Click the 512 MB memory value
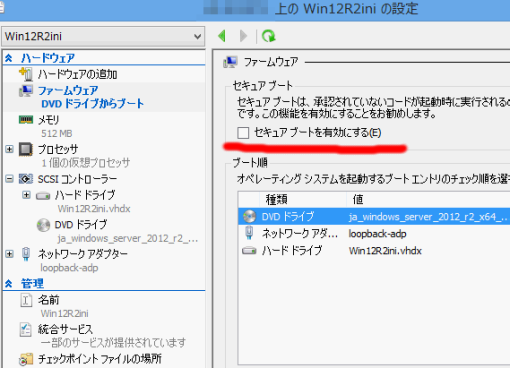This screenshot has height=368, width=510. click(57, 134)
